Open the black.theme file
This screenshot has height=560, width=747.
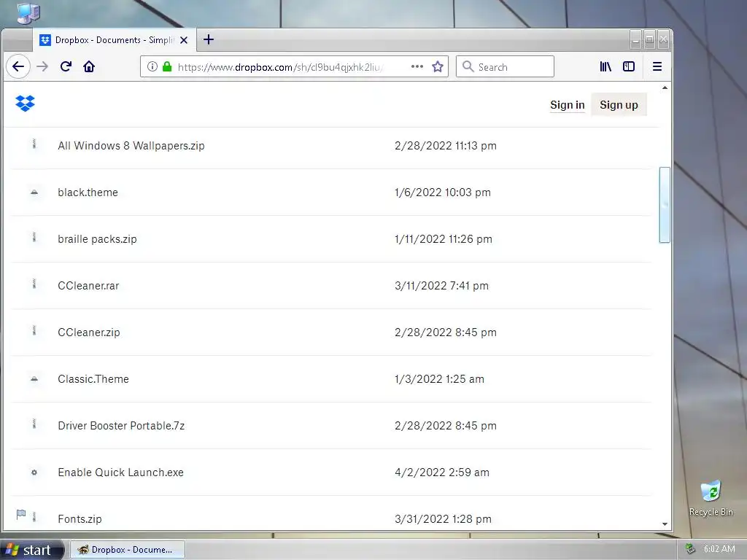click(88, 192)
